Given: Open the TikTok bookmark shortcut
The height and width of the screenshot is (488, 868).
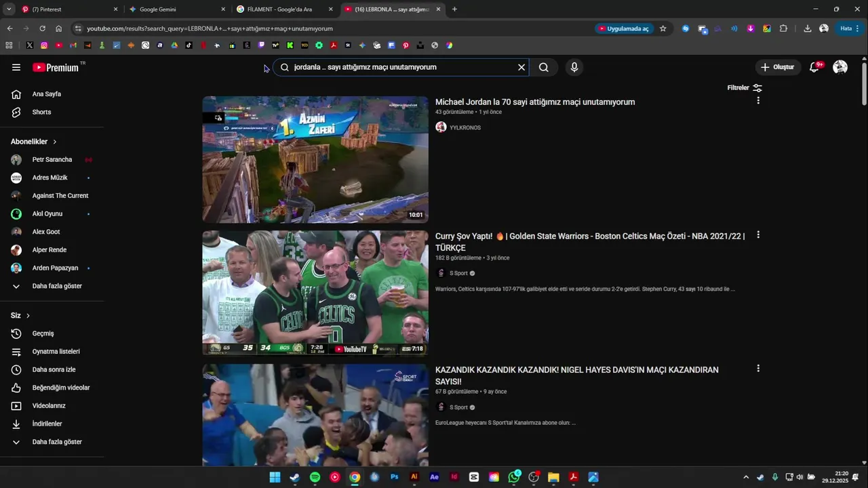Looking at the screenshot, I should (189, 45).
